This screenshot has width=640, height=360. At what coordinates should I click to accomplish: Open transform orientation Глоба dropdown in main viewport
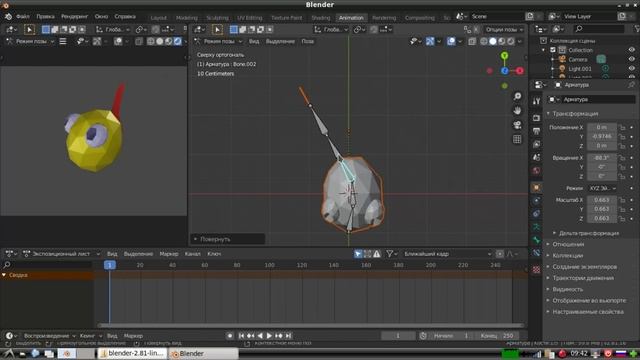click(x=331, y=29)
